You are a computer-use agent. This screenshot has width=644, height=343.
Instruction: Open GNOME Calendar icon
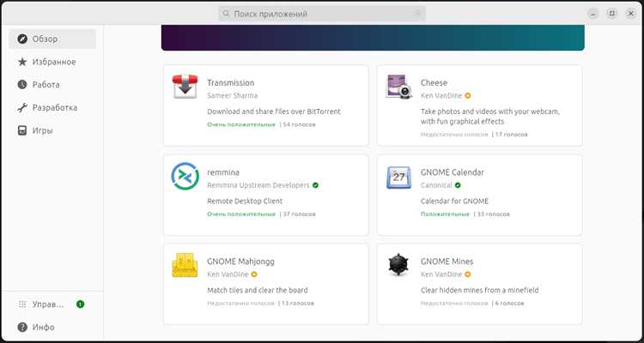pyautogui.click(x=398, y=178)
